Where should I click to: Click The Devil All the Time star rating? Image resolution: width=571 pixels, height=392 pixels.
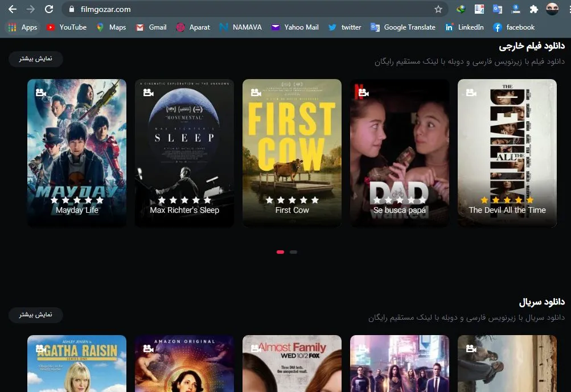click(x=507, y=200)
